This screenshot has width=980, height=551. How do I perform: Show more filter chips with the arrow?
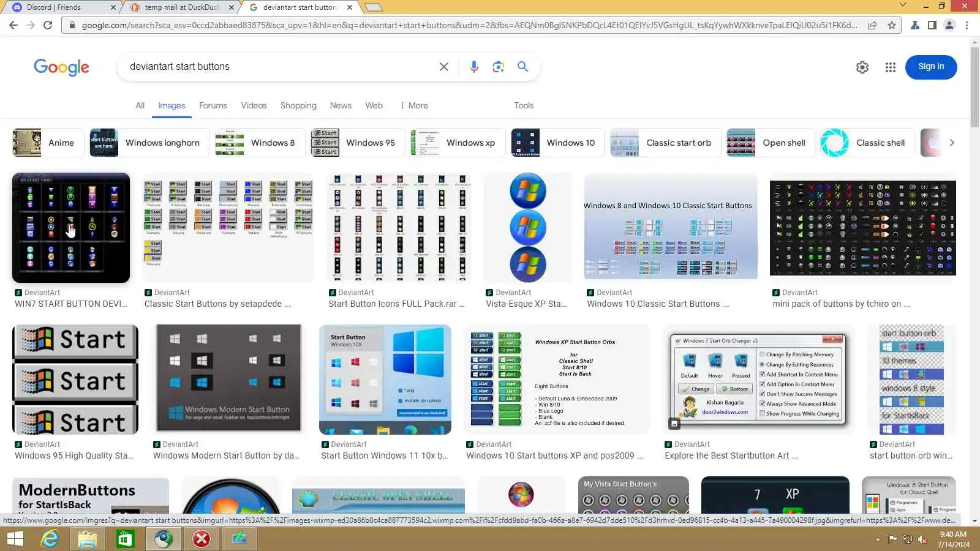pyautogui.click(x=951, y=143)
